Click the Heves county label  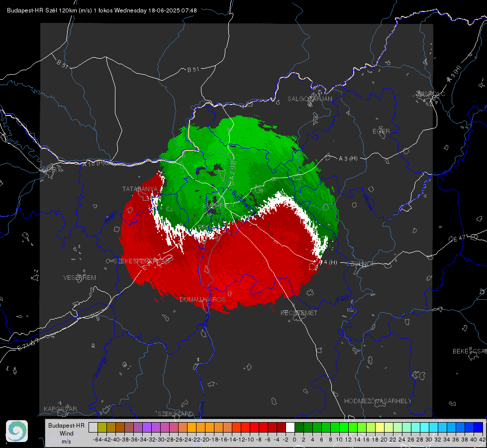[368, 202]
